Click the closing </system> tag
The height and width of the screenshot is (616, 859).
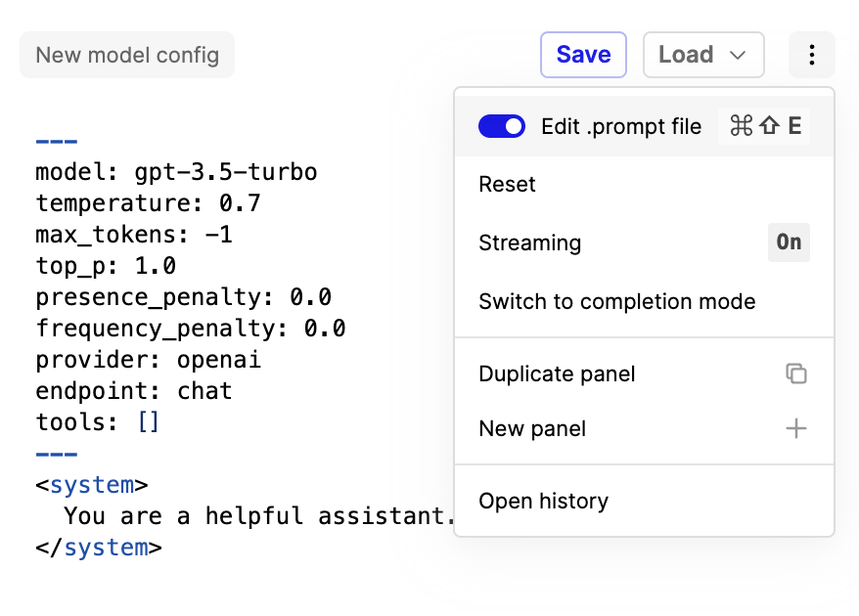pos(99,548)
